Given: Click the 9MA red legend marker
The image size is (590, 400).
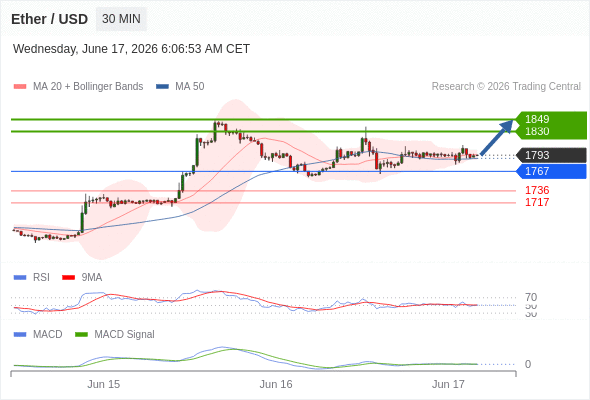Looking at the screenshot, I should point(68,278).
